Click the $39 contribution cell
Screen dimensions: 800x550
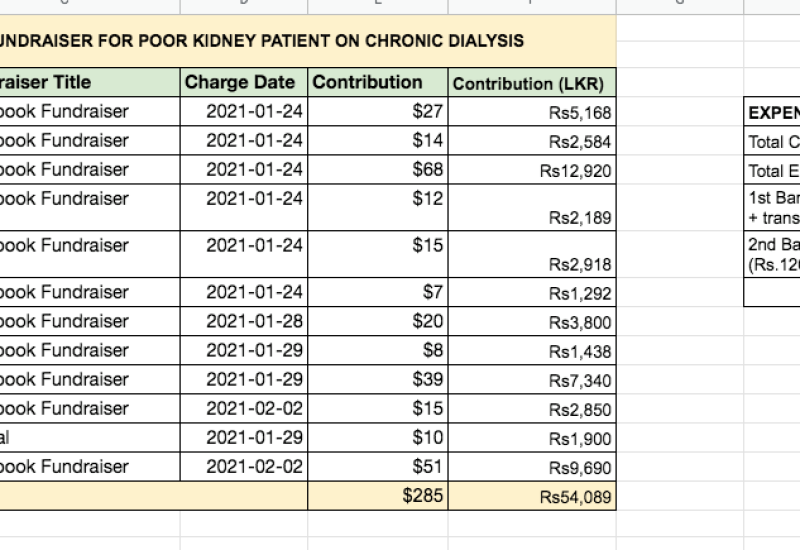[x=377, y=379]
